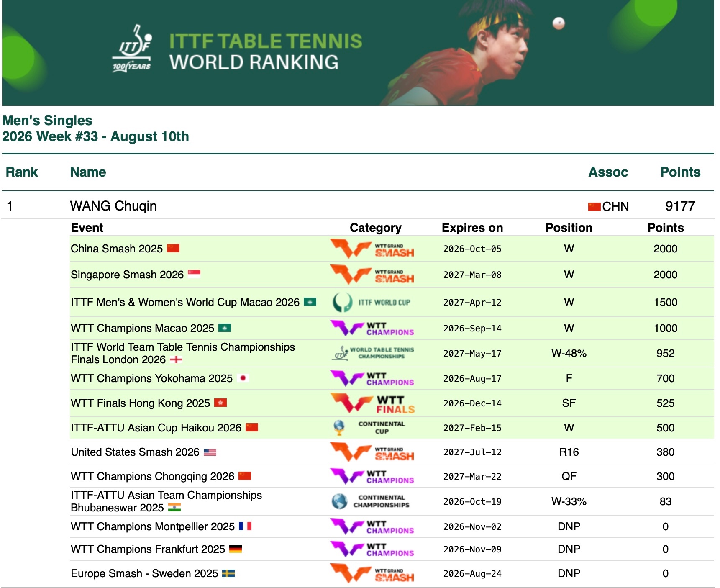Click the WTT Finals category logo

(x=373, y=403)
